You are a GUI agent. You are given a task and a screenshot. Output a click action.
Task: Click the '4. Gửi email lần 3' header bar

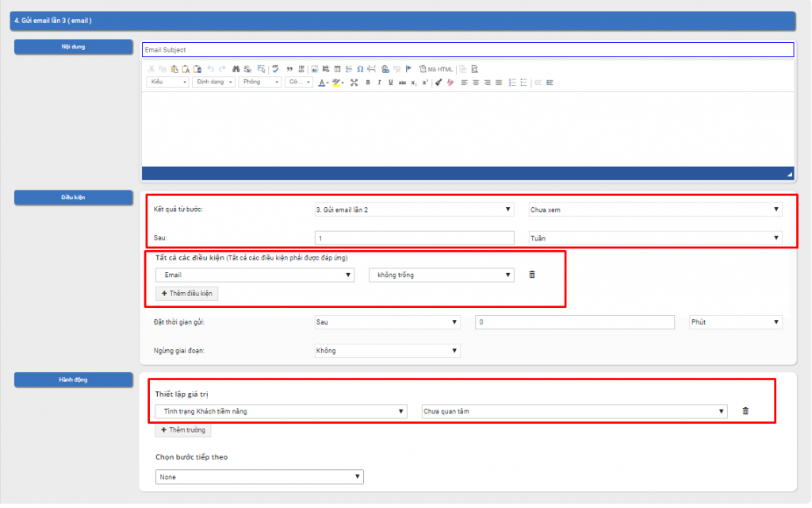click(403, 21)
